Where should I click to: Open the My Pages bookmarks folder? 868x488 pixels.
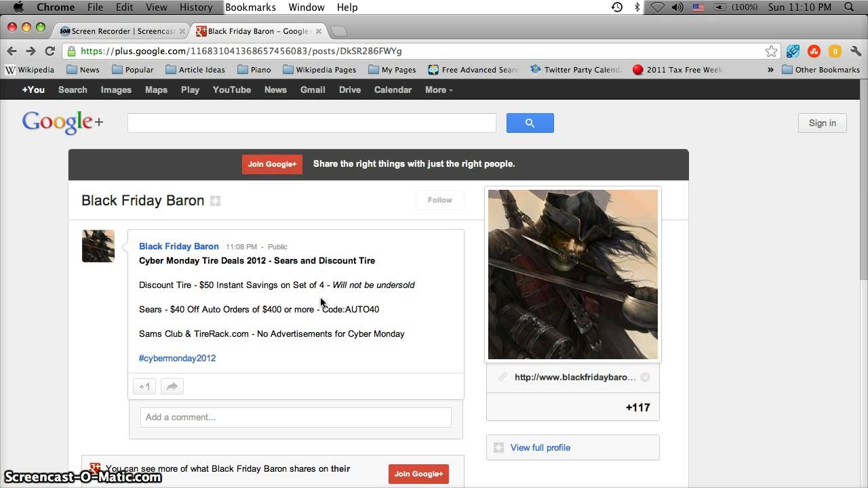click(392, 70)
